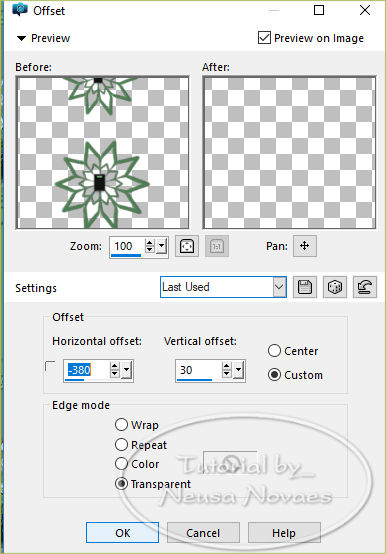Click the 1:1 zoom icon
This screenshot has height=554, width=386.
[x=216, y=246]
